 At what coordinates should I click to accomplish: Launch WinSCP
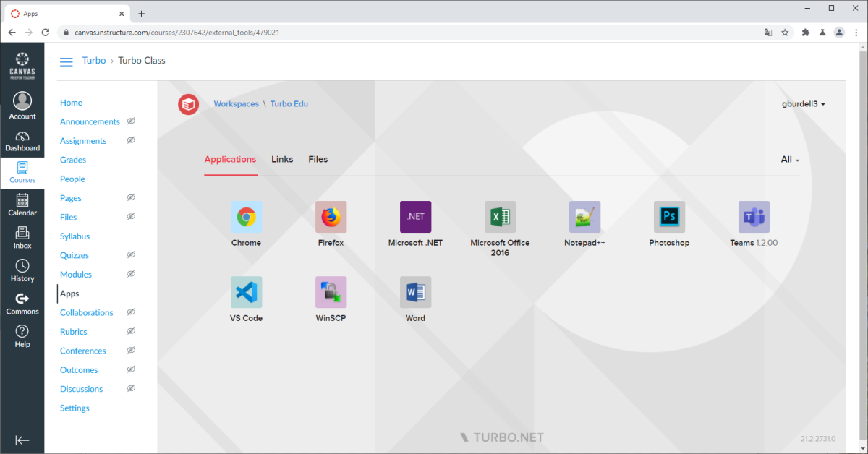(331, 292)
